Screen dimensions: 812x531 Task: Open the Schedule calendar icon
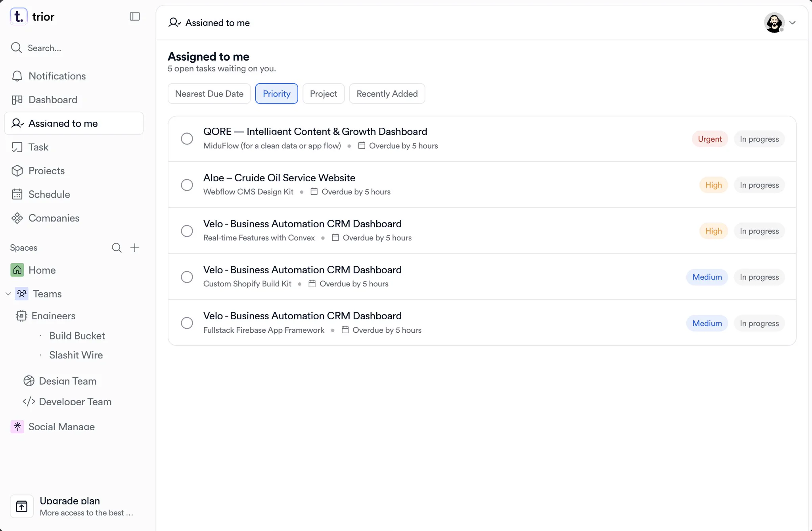click(17, 194)
